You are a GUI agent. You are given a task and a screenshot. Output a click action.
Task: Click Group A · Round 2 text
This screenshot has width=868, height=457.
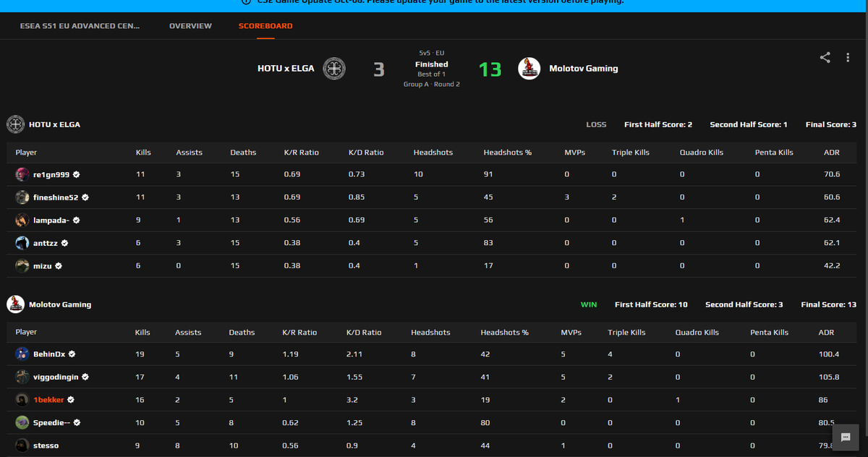tap(432, 85)
